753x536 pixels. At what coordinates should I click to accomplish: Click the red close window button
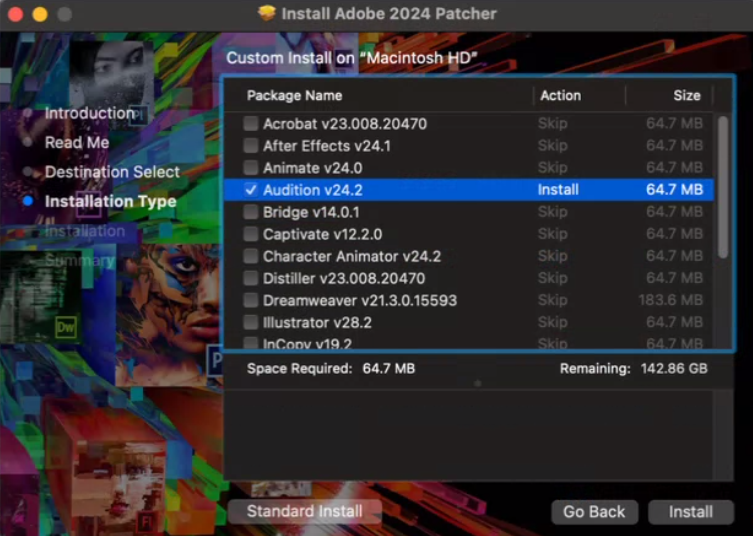point(16,14)
